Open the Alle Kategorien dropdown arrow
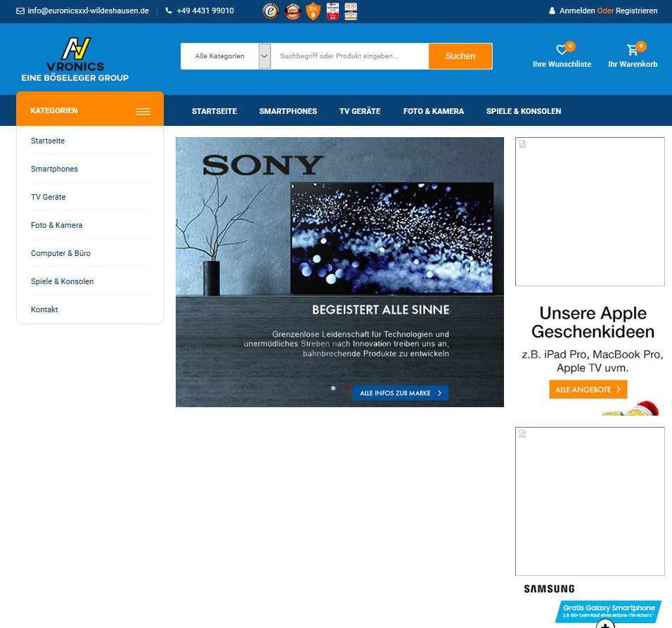672x628 pixels. [x=264, y=56]
